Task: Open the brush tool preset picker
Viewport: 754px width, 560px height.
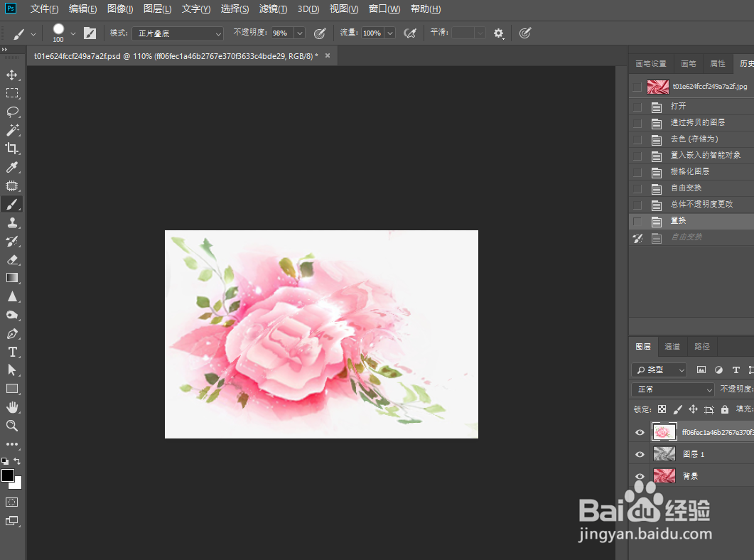Action: pyautogui.click(x=24, y=33)
